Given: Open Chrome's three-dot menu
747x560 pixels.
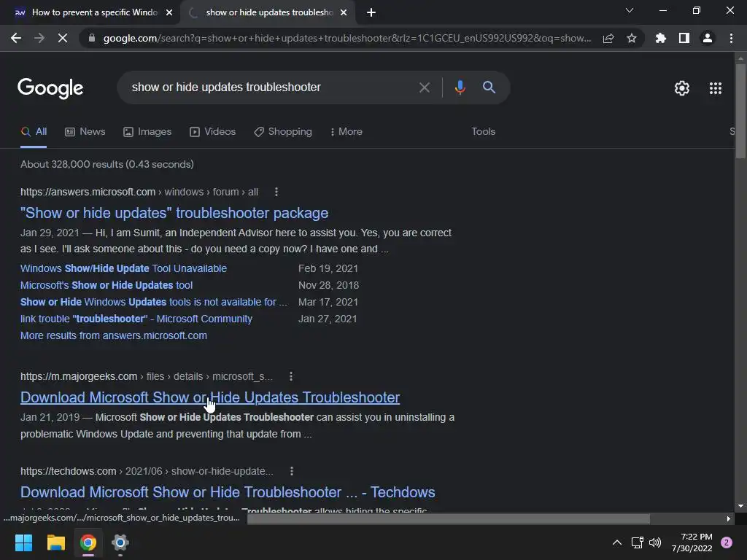Looking at the screenshot, I should click(x=731, y=38).
